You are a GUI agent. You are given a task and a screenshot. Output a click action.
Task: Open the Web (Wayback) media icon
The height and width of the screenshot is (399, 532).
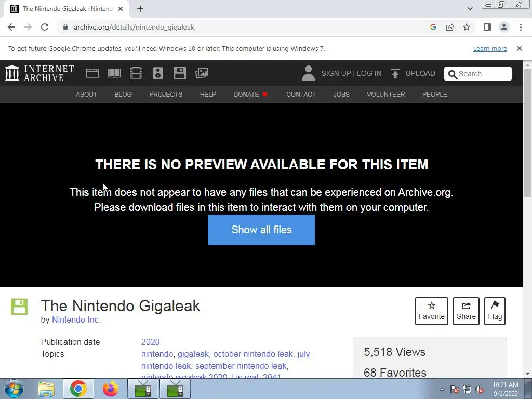92,73
